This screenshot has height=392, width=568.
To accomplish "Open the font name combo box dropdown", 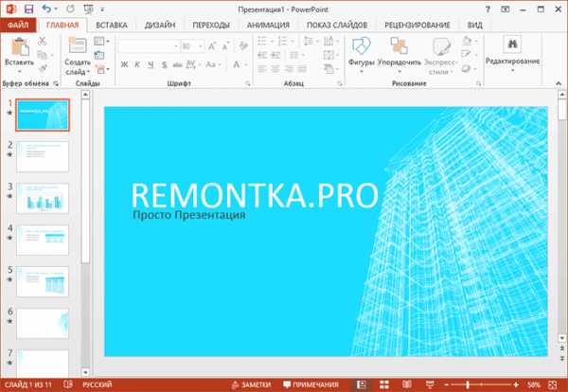I will (x=176, y=46).
